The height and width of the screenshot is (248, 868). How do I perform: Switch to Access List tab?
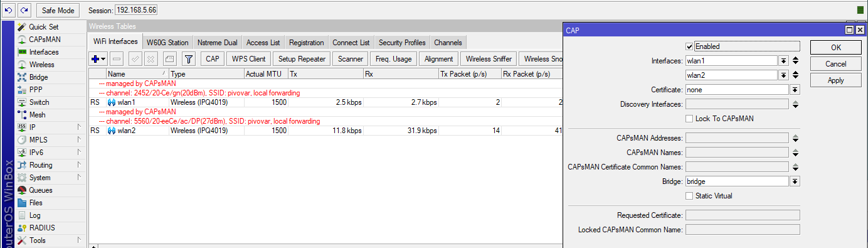point(263,43)
